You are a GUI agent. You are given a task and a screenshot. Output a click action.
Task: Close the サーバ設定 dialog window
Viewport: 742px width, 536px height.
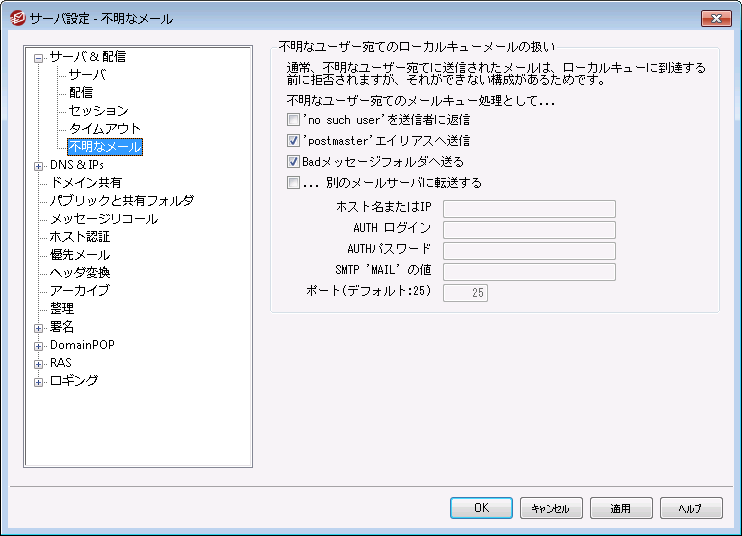[715, 18]
